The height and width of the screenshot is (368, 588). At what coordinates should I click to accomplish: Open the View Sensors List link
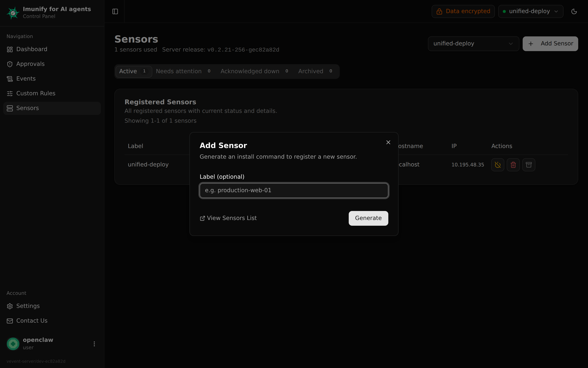tap(228, 218)
